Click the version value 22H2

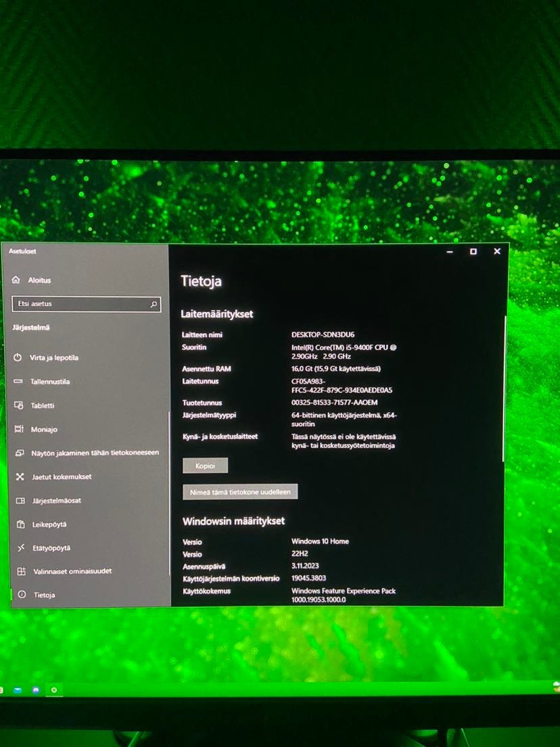(300, 553)
